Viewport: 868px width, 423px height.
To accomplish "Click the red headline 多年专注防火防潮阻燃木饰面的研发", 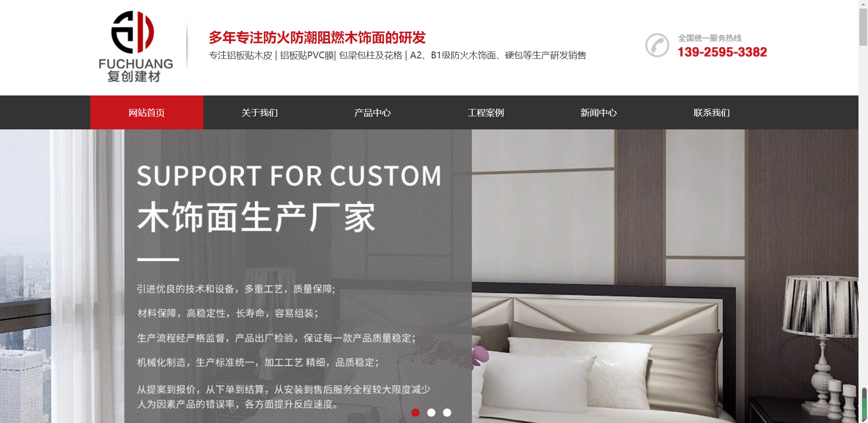I will (317, 38).
